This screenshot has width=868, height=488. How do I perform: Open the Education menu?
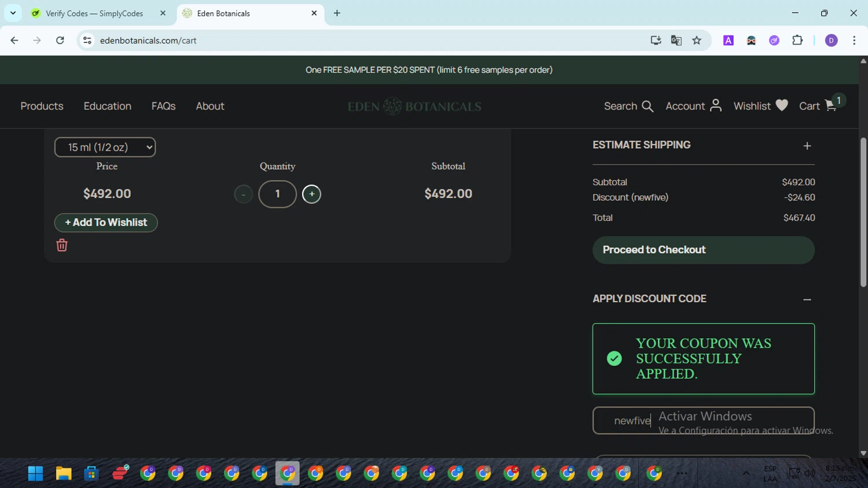pyautogui.click(x=108, y=107)
